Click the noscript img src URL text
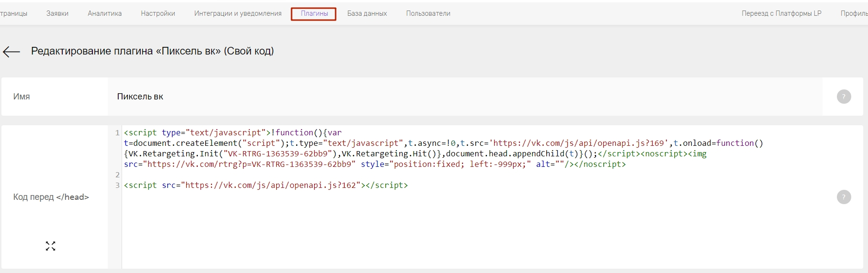This screenshot has height=273, width=868. [x=251, y=164]
